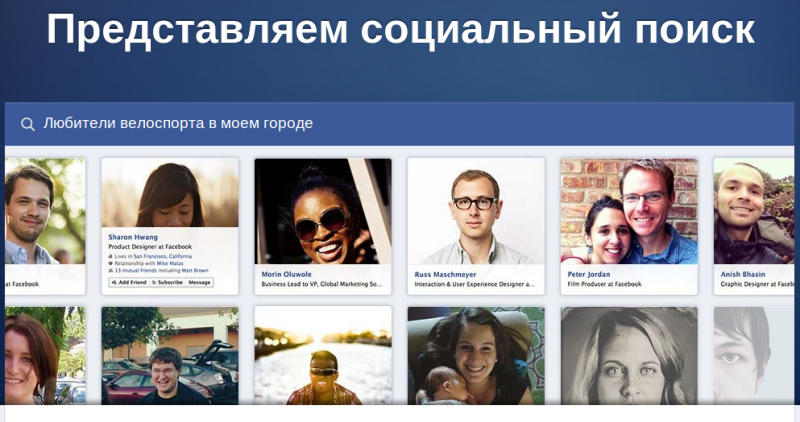Select the photo of man by parked cars
This screenshot has height=422, width=800.
(x=170, y=356)
